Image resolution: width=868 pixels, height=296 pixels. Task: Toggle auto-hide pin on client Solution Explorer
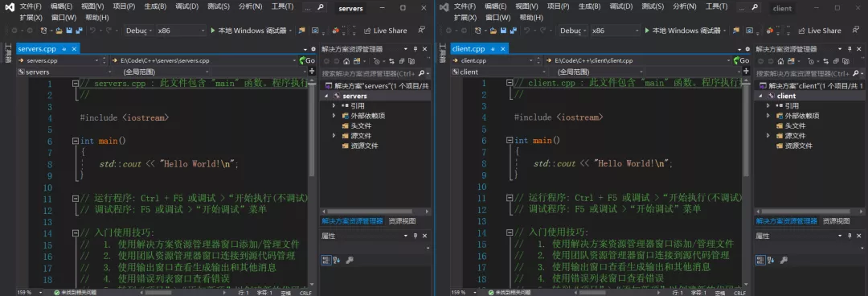point(850,49)
